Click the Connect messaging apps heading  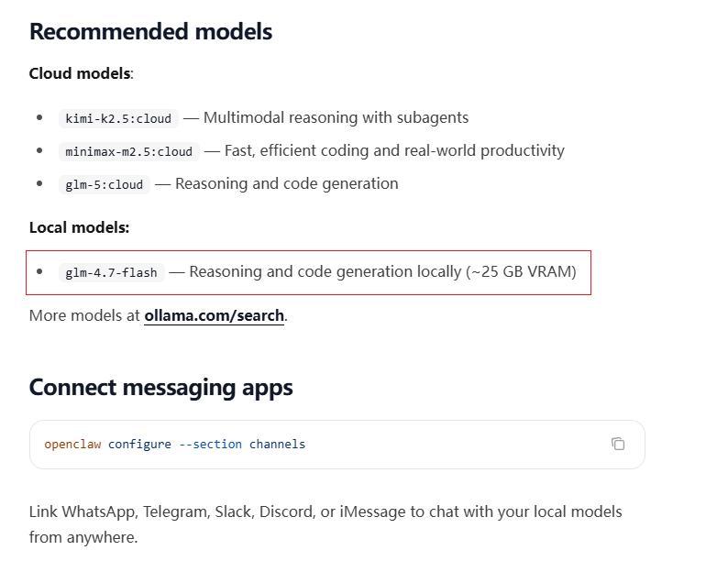160,387
